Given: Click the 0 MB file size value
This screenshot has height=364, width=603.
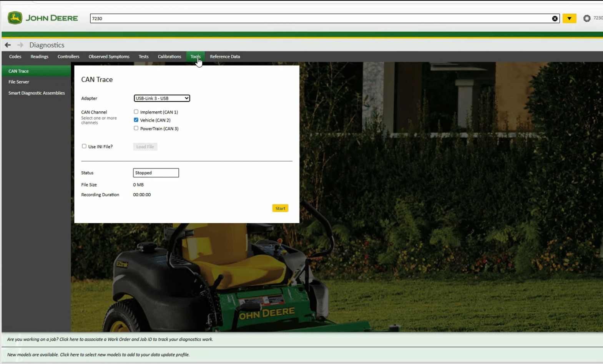Looking at the screenshot, I should [138, 185].
